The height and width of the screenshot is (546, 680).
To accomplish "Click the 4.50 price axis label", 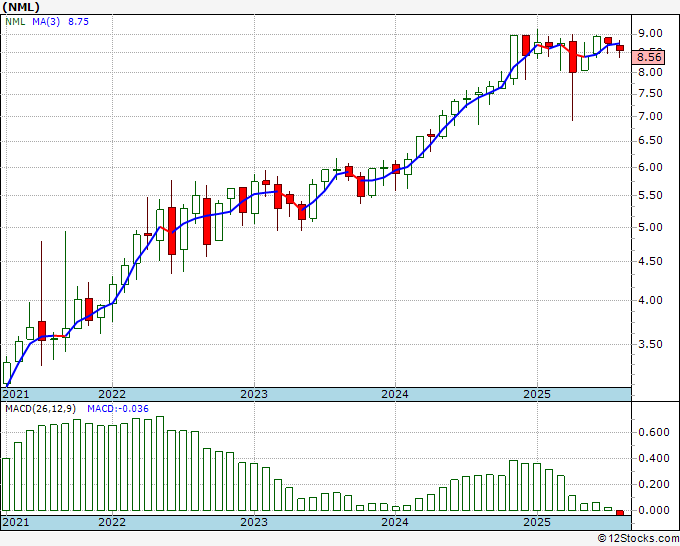I will [x=650, y=261].
